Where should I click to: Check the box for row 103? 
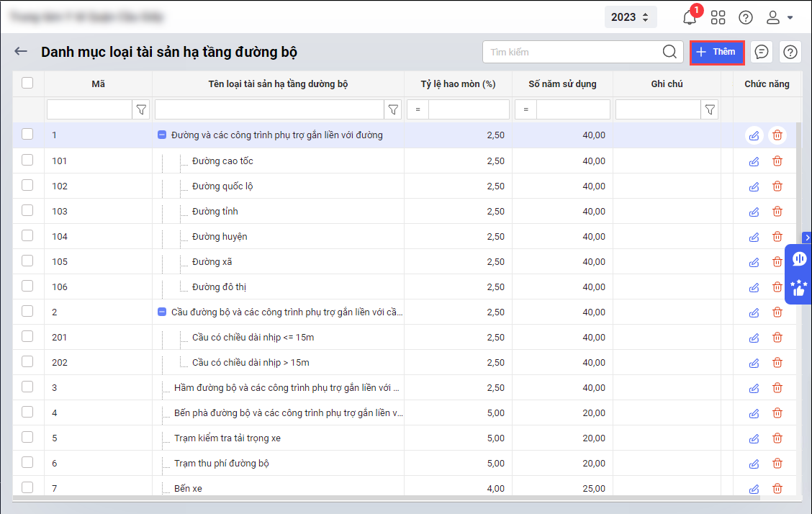click(27, 211)
